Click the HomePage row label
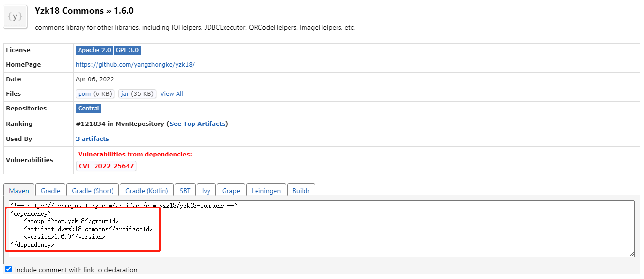 tap(23, 65)
